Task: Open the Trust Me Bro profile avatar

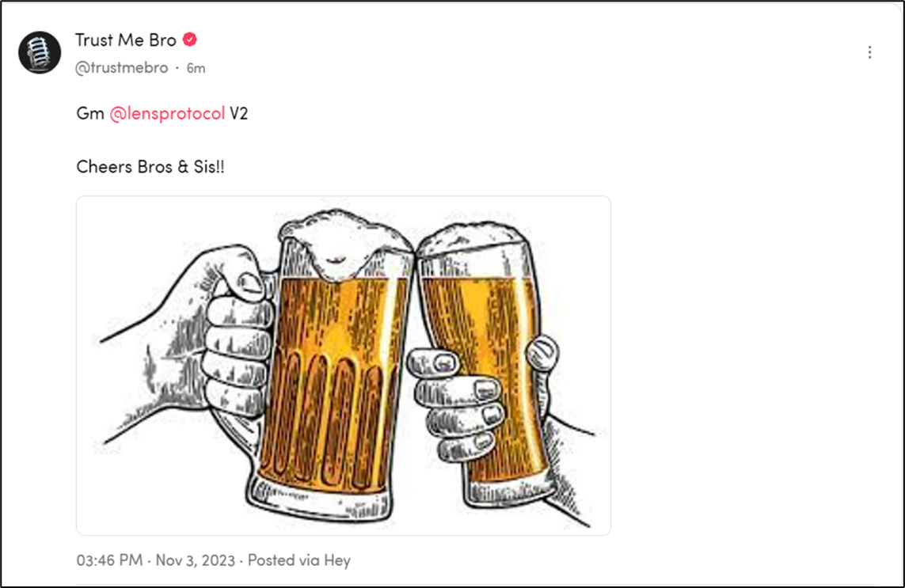Action: click(x=40, y=52)
